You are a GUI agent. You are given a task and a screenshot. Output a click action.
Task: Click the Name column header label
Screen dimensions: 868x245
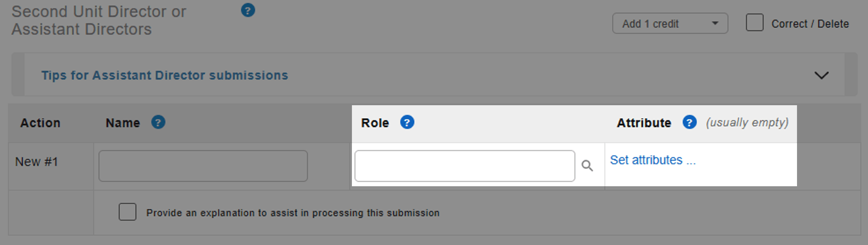click(123, 123)
